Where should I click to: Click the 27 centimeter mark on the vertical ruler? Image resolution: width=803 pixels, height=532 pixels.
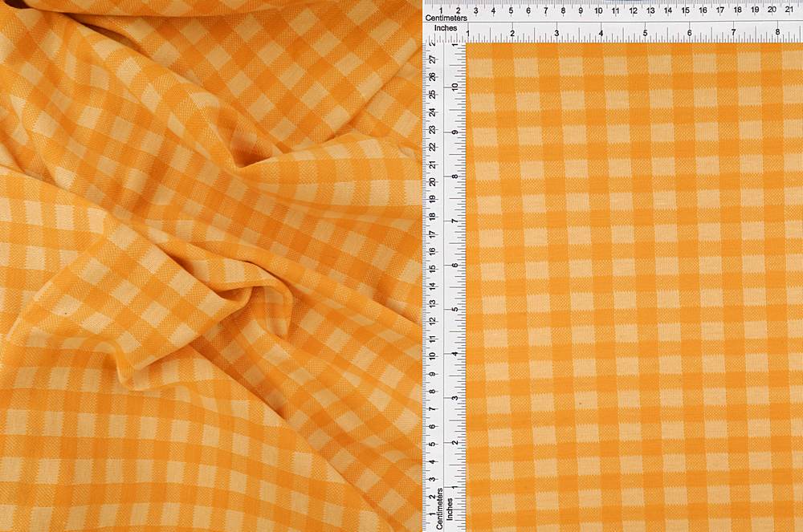point(434,60)
